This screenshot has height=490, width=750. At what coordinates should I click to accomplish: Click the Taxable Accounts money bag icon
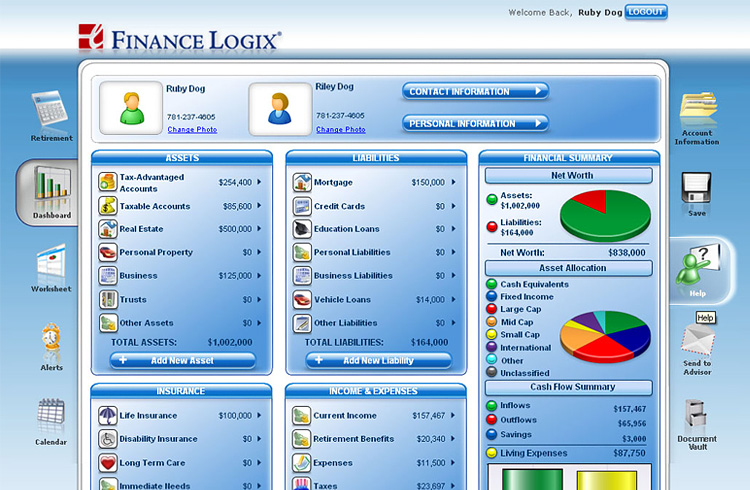108,206
